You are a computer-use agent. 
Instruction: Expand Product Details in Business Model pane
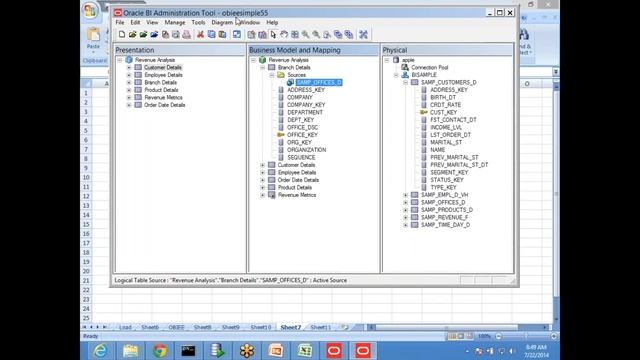262,188
